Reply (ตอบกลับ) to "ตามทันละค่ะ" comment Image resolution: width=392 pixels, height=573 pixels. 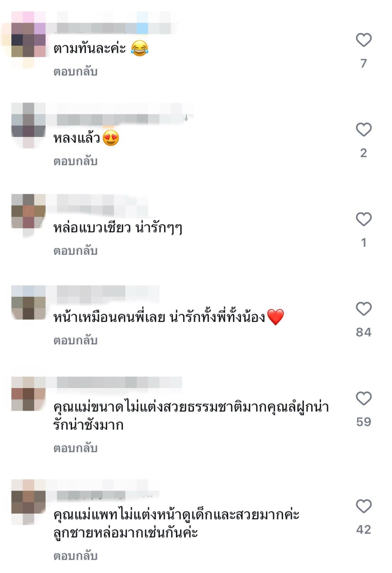pos(75,72)
